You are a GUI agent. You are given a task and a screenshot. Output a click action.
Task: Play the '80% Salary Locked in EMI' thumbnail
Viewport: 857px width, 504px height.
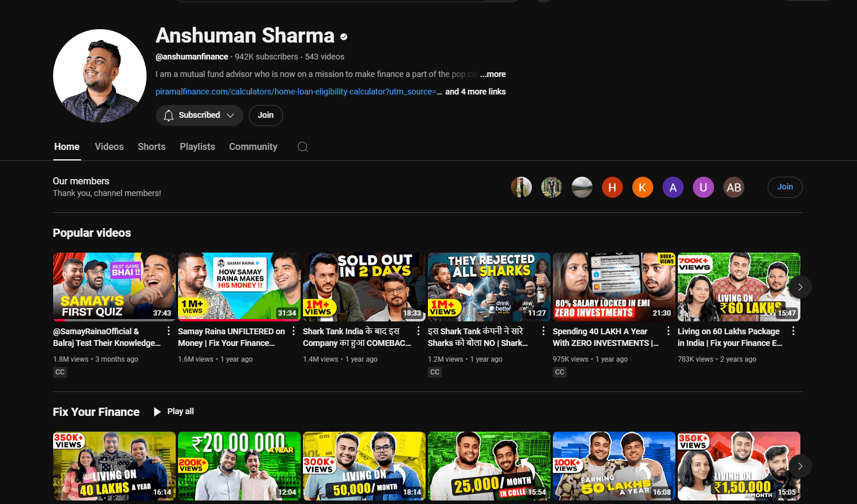(614, 287)
